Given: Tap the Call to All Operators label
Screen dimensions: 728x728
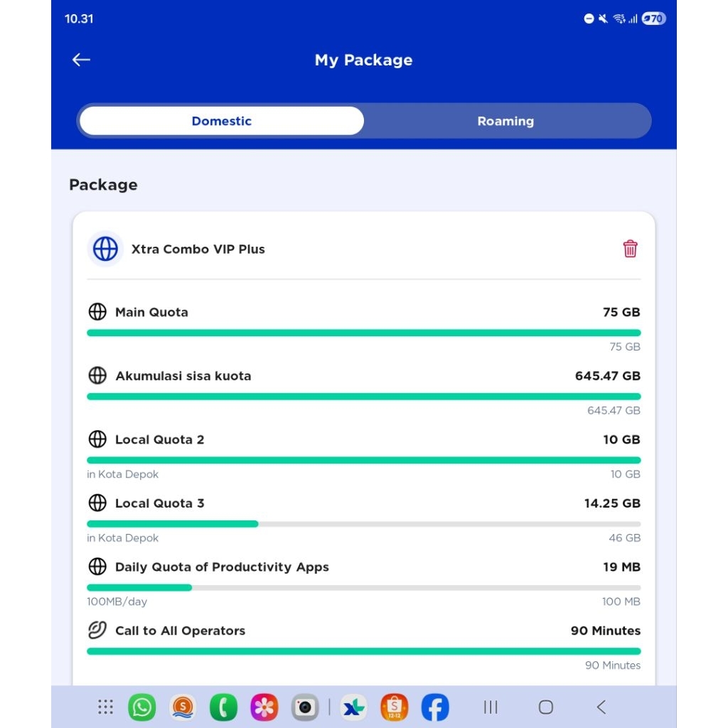Looking at the screenshot, I should [x=180, y=631].
